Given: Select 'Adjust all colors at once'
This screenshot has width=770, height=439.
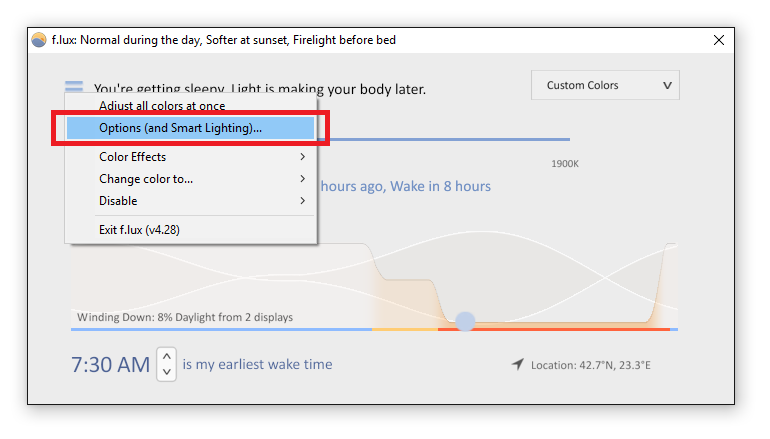Looking at the screenshot, I should pyautogui.click(x=191, y=105).
